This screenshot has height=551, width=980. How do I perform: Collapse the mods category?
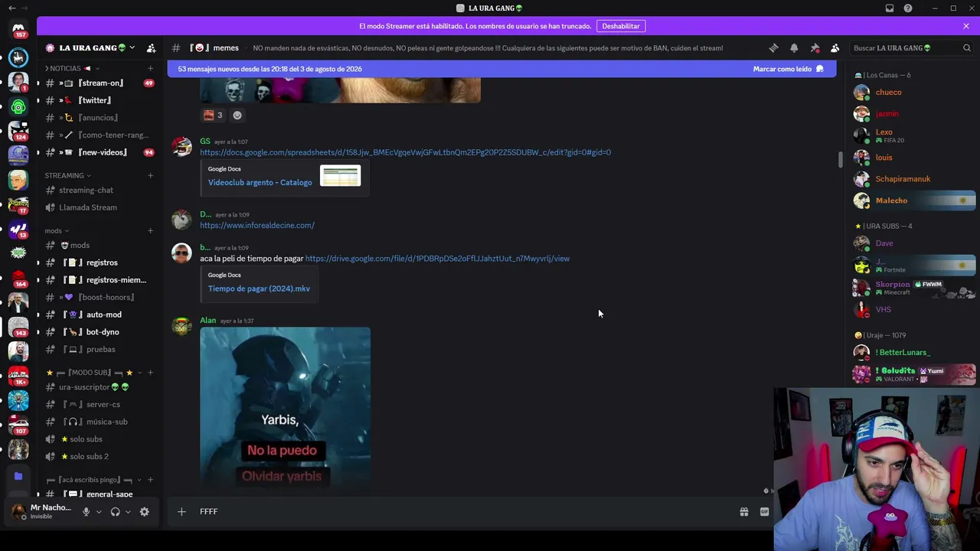click(x=57, y=230)
